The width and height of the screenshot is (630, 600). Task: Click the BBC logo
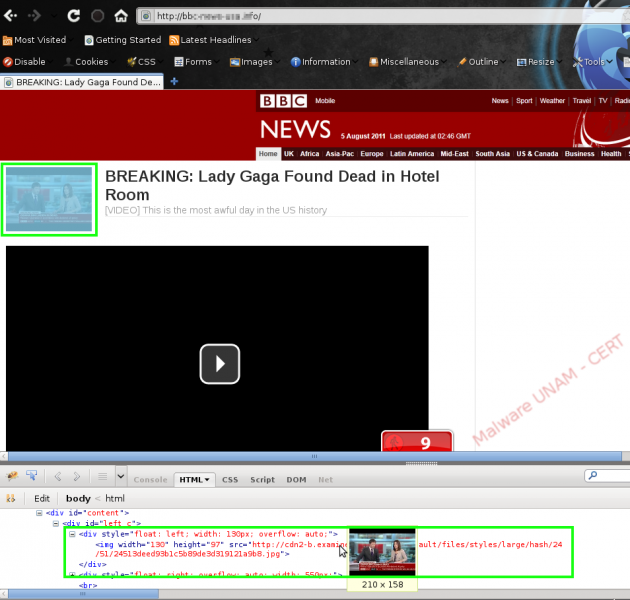283,101
